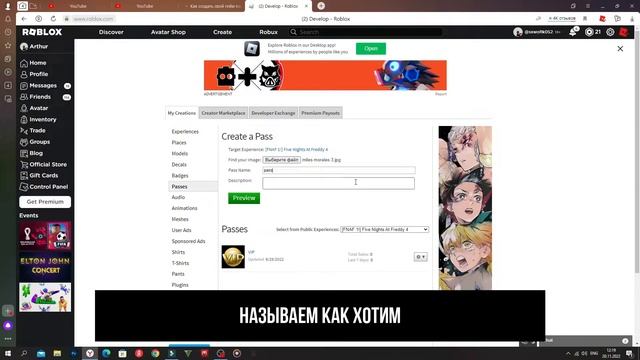Open the gear menu for VIP pass
This screenshot has width=640, height=360.
pos(420,257)
